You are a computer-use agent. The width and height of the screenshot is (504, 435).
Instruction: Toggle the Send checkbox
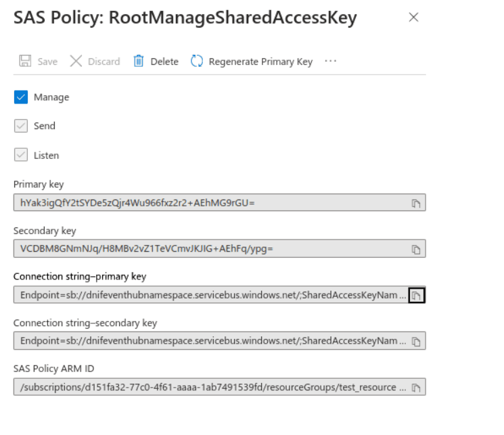(x=21, y=126)
